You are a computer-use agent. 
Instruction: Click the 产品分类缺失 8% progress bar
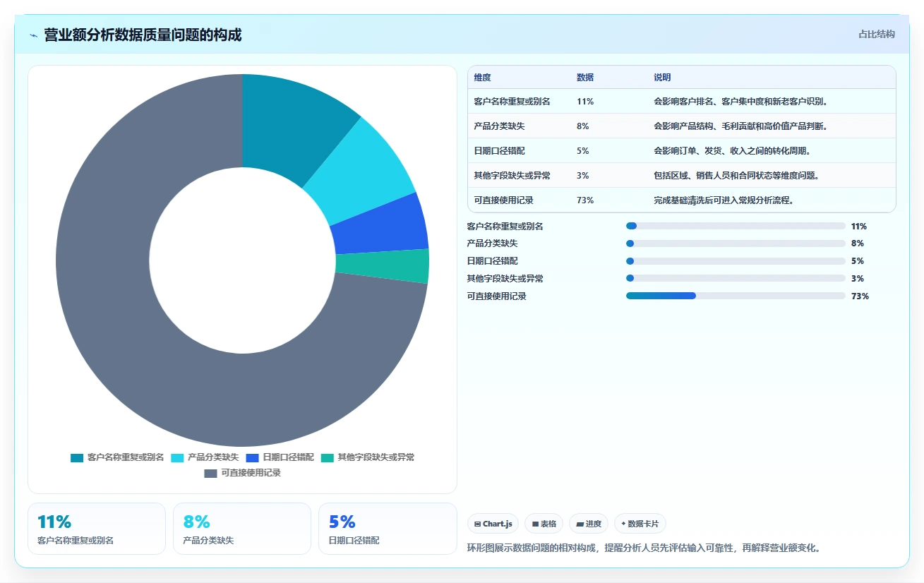tap(736, 244)
